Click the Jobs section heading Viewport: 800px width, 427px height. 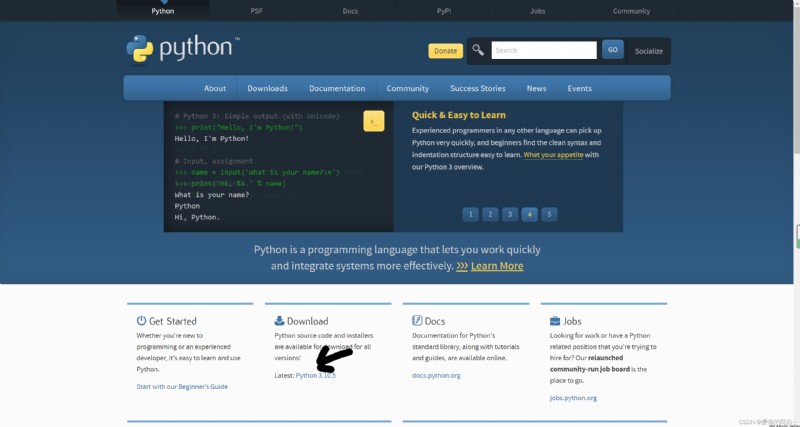point(572,321)
